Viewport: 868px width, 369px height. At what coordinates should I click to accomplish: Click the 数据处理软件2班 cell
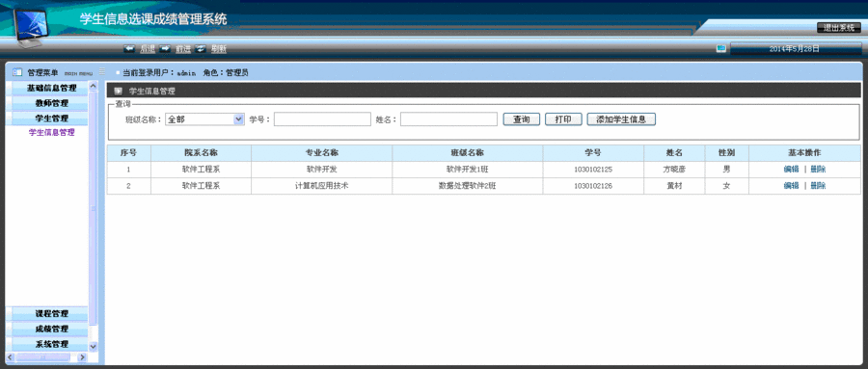pos(468,186)
